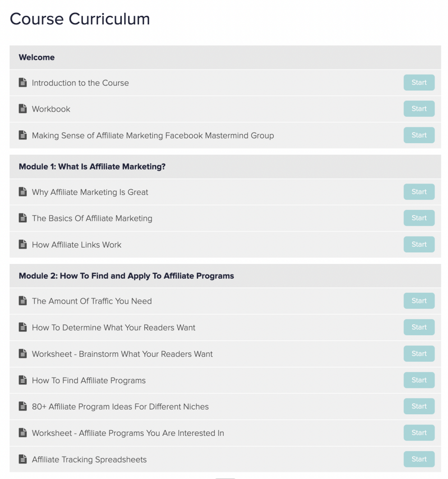Screen dimensions: 448x479
Task: Start How To Determine What Your Readers Want
Action: click(x=419, y=327)
